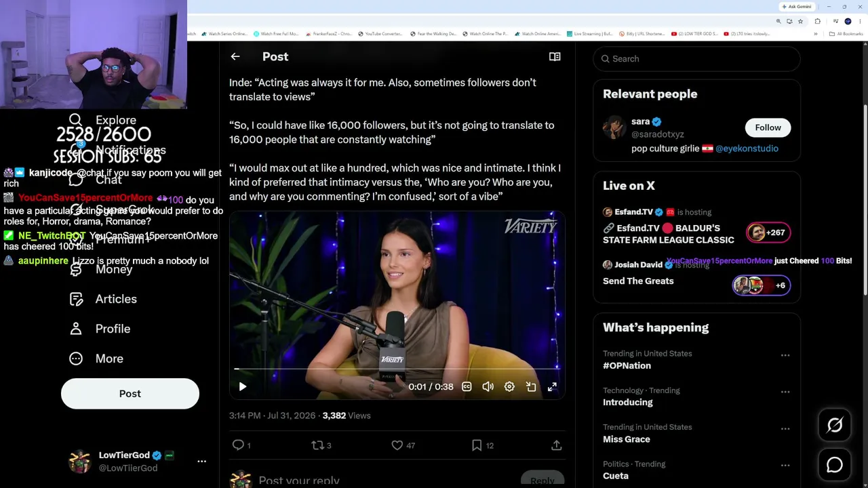Open the Chrome three-dot menu
Viewport: 868px width, 488px height.
(x=860, y=21)
